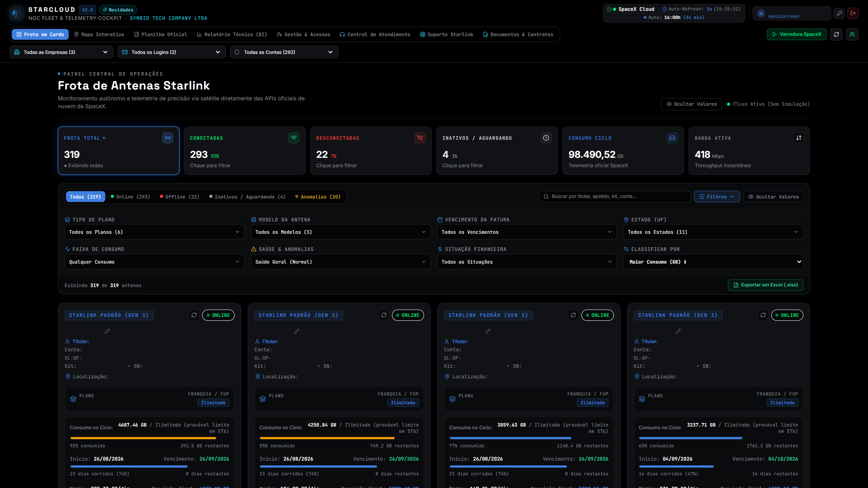This screenshot has height=488, width=868.
Task: Open the Novidades badge
Action: tap(118, 10)
